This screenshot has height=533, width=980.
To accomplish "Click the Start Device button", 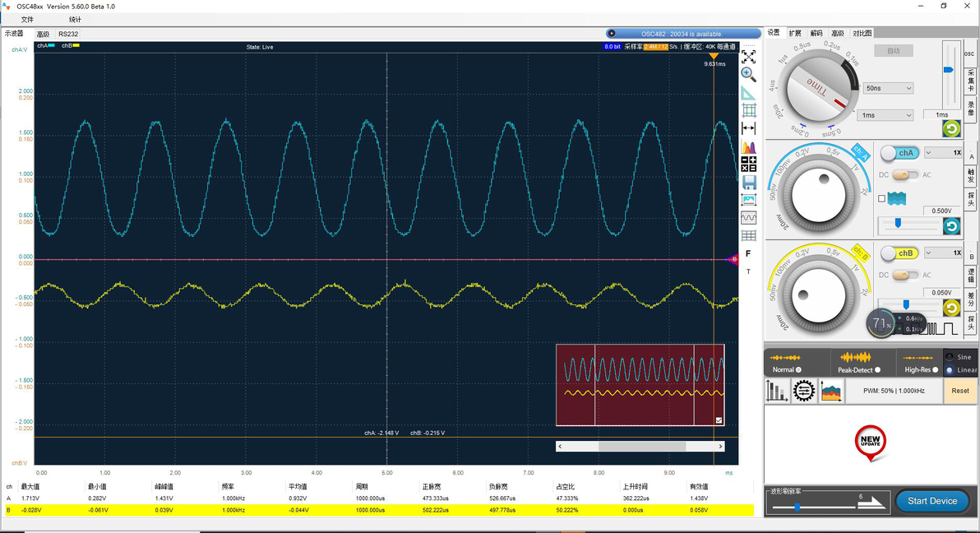I will pos(931,501).
